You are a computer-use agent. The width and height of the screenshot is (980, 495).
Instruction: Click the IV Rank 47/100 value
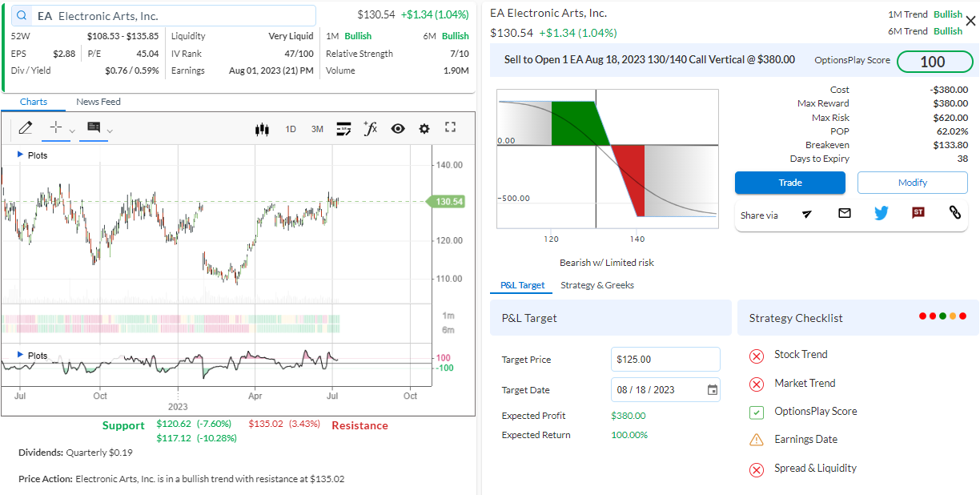click(x=299, y=54)
